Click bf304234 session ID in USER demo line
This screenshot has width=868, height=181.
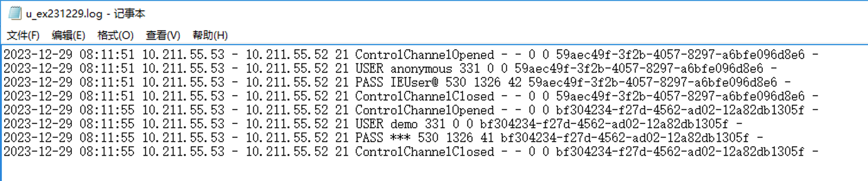tap(604, 124)
